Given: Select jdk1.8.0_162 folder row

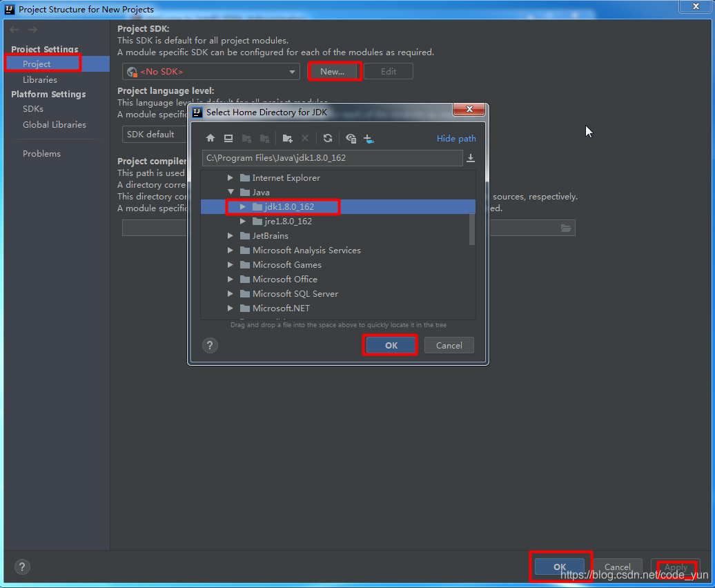Looking at the screenshot, I should [338, 207].
